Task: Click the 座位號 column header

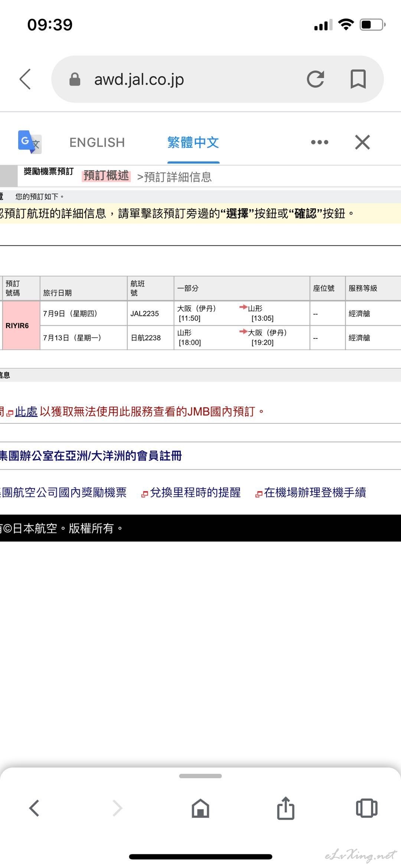Action: click(324, 288)
